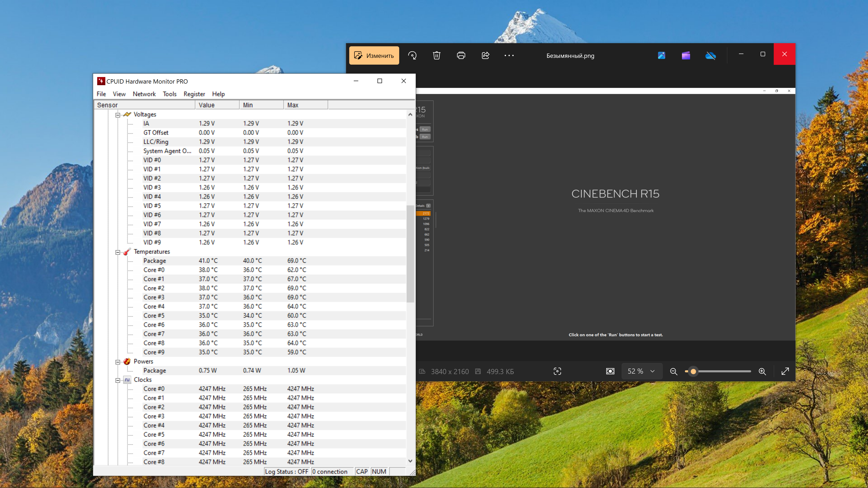Toggle the fit-to-window icon beside zoom percent
Screen dimensions: 868x488
(610, 371)
